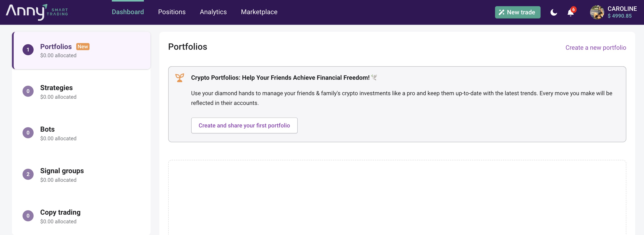Screen dimensions: 644x235
Task: Click Create a new portfolio link
Action: pyautogui.click(x=596, y=47)
